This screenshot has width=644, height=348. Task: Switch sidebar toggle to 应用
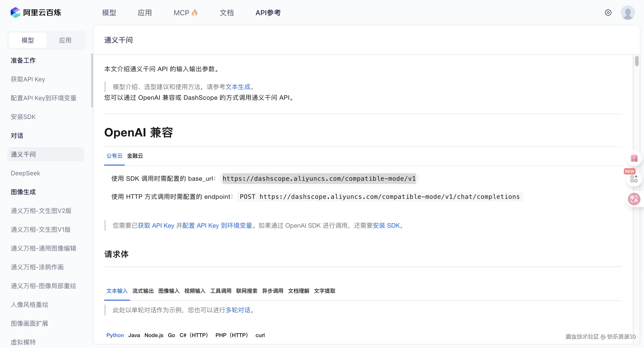(65, 40)
